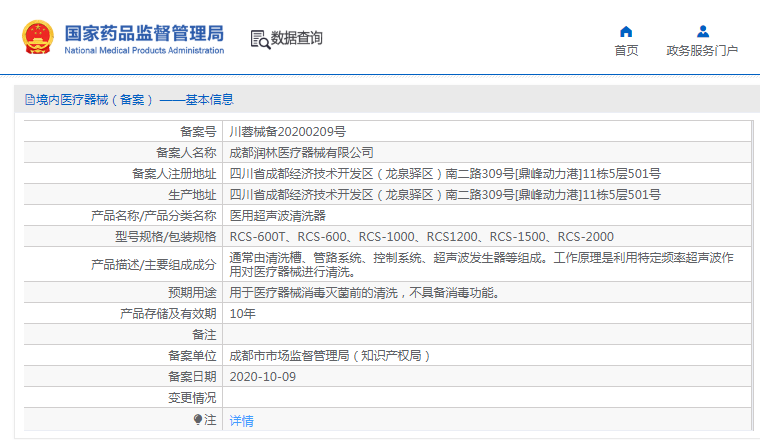Click the product description starting 通常由清洗槽
The width and height of the screenshot is (760, 440).
click(x=481, y=265)
